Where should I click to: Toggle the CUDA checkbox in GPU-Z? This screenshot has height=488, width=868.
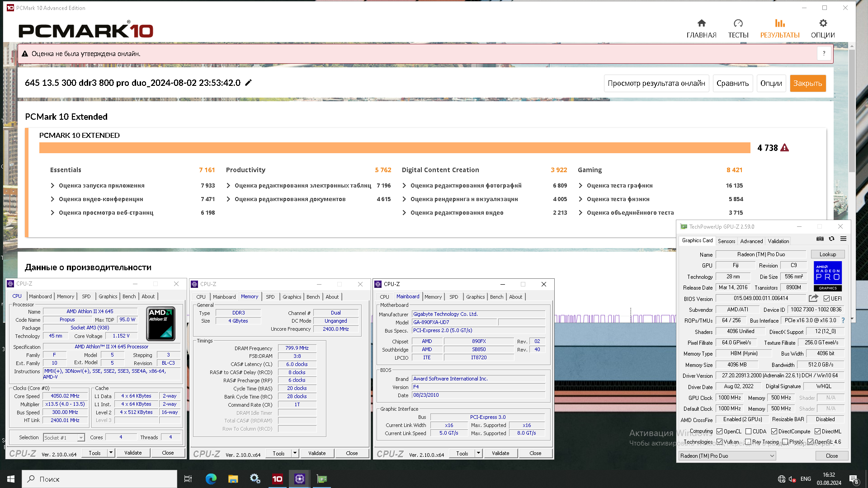coord(748,432)
